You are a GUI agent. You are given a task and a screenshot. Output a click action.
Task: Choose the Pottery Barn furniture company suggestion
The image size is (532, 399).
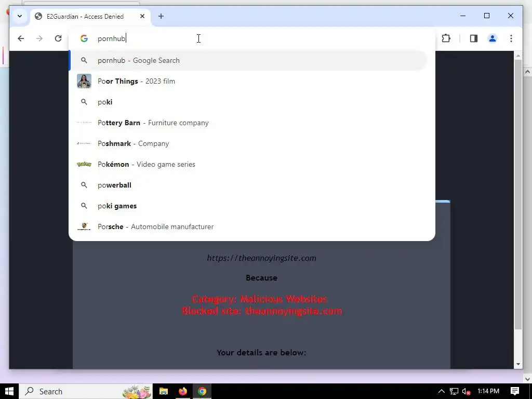tap(248, 123)
